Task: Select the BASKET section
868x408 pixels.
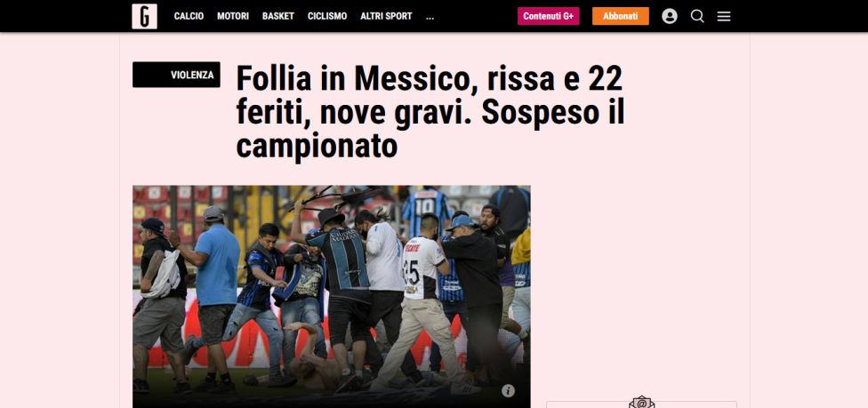Action: click(278, 16)
